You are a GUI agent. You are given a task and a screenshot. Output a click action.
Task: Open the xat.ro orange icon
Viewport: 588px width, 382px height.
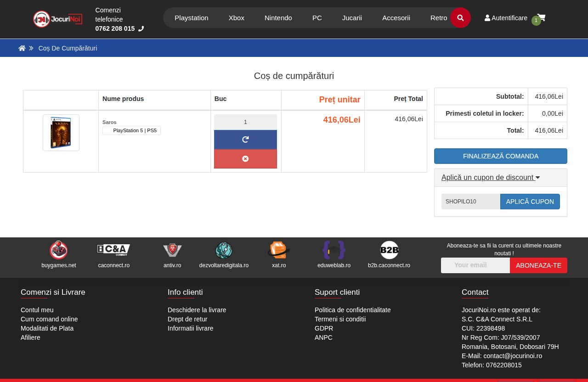pyautogui.click(x=278, y=250)
